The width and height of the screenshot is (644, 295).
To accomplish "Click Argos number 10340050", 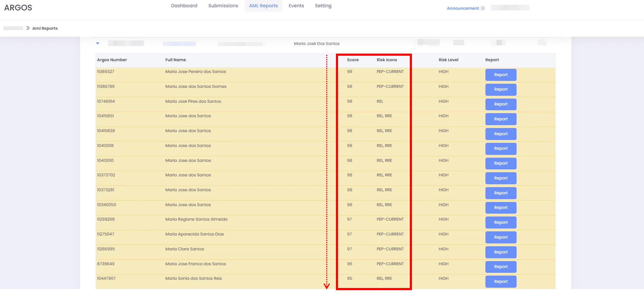I will click(x=106, y=205).
